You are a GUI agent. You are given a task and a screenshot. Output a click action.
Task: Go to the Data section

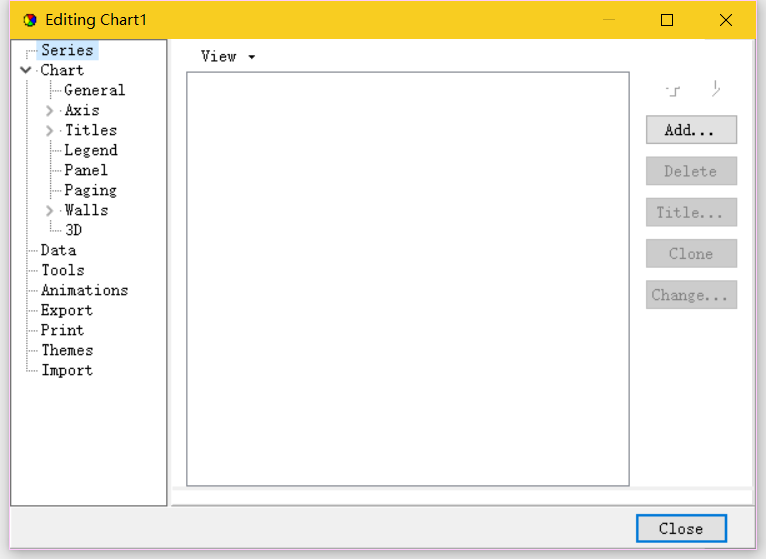[x=58, y=250]
